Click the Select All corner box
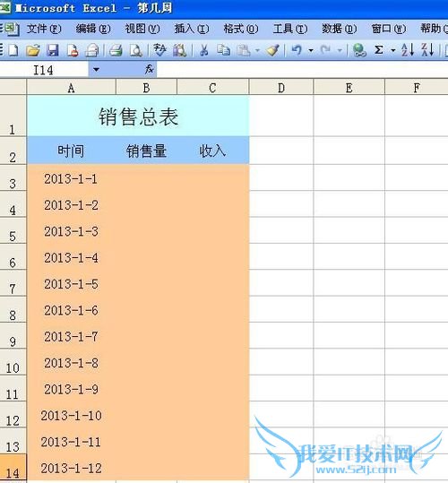Screen dimensions: 448x483 click(x=13, y=87)
